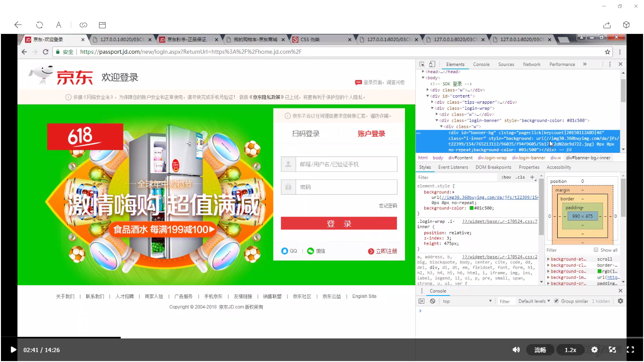Screen dimensions: 644x362
Task: Click the letter A text icon in outer toolbar
Action: (58, 25)
